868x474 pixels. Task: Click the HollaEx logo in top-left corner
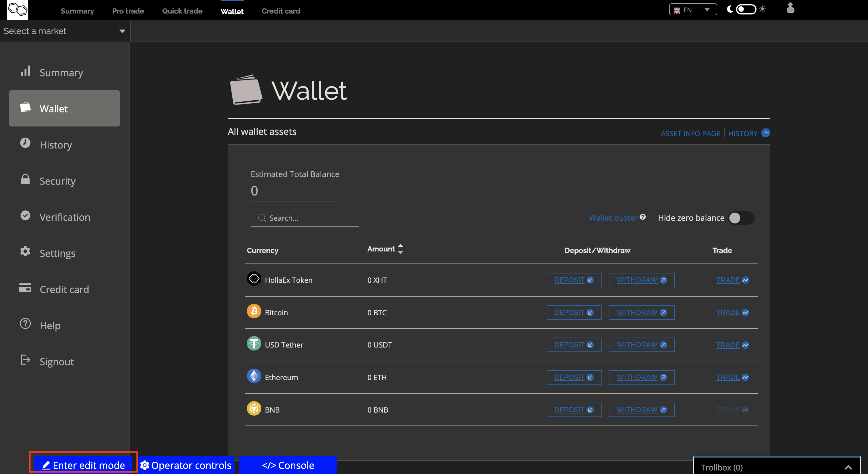(x=17, y=9)
